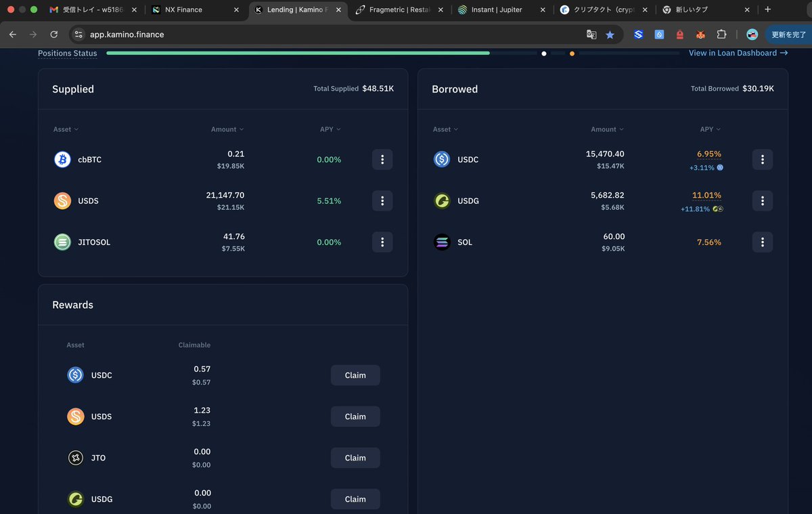812x514 pixels.
Task: Sort Supplied table by APY
Action: [330, 129]
